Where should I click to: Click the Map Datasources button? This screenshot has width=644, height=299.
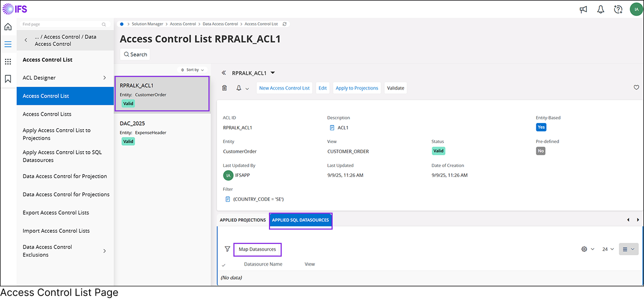click(x=257, y=249)
